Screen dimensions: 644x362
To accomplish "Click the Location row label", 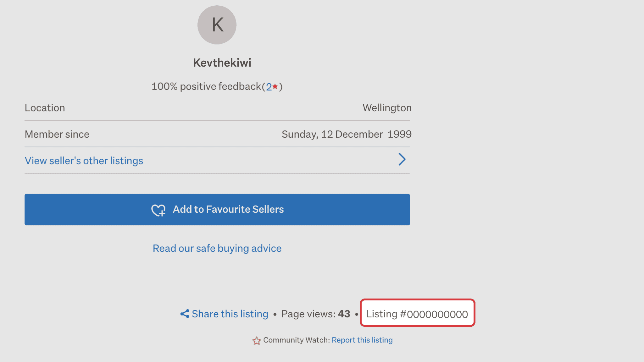I will (45, 108).
